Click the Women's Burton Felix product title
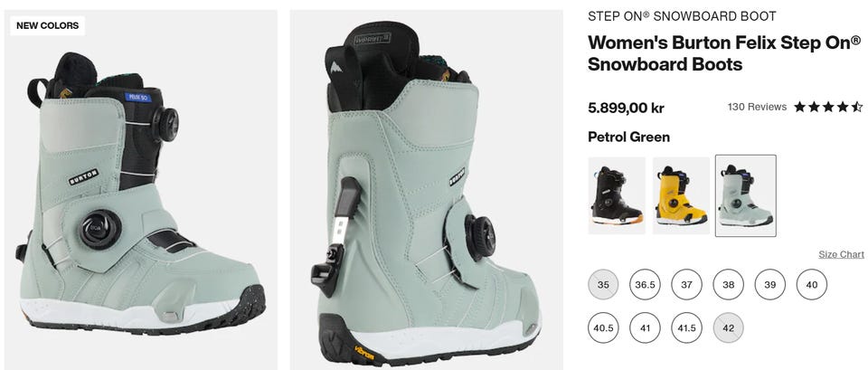 pyautogui.click(x=724, y=53)
